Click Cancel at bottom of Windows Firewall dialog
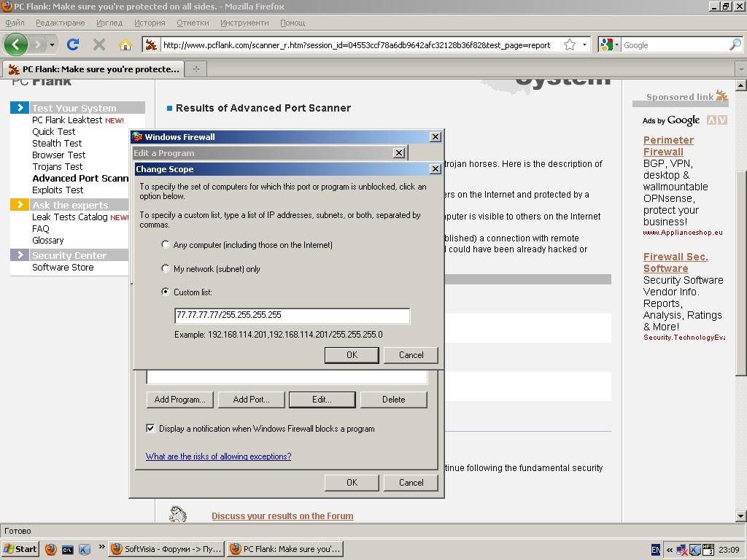 411,483
